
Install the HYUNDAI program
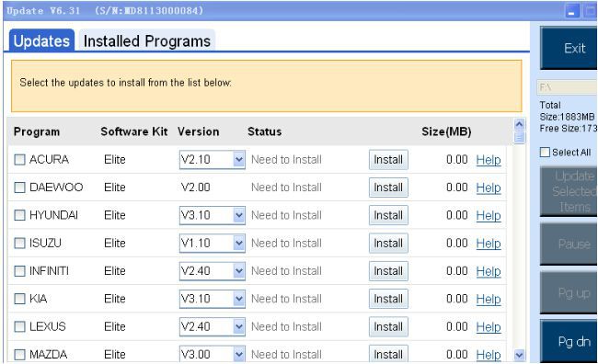tap(388, 215)
